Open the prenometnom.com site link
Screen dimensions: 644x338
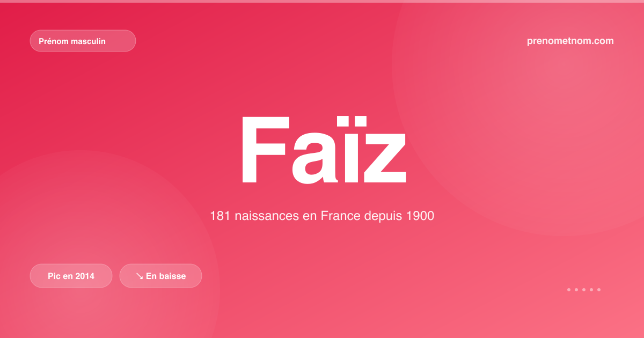570,41
